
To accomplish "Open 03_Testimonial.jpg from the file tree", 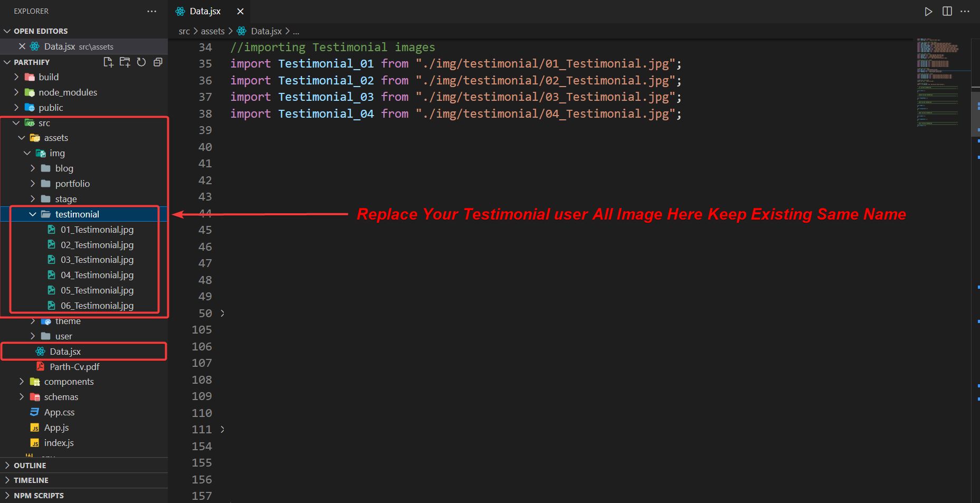I will pyautogui.click(x=97, y=260).
